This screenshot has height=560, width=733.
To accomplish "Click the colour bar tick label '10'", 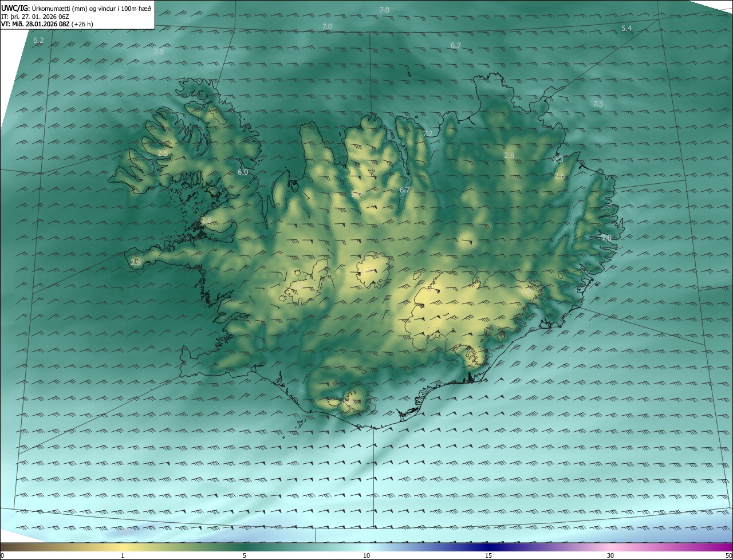I will [x=366, y=555].
